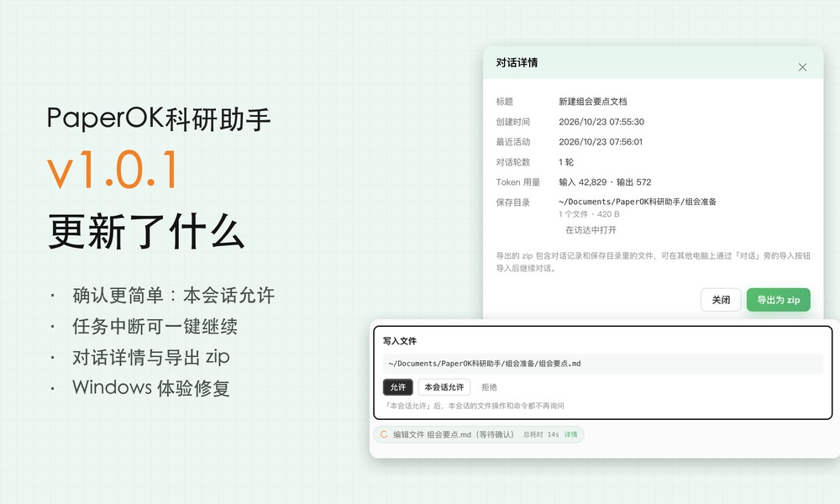This screenshot has height=504, width=840.
Task: Click the 总耗时 14s label
Action: (x=541, y=434)
